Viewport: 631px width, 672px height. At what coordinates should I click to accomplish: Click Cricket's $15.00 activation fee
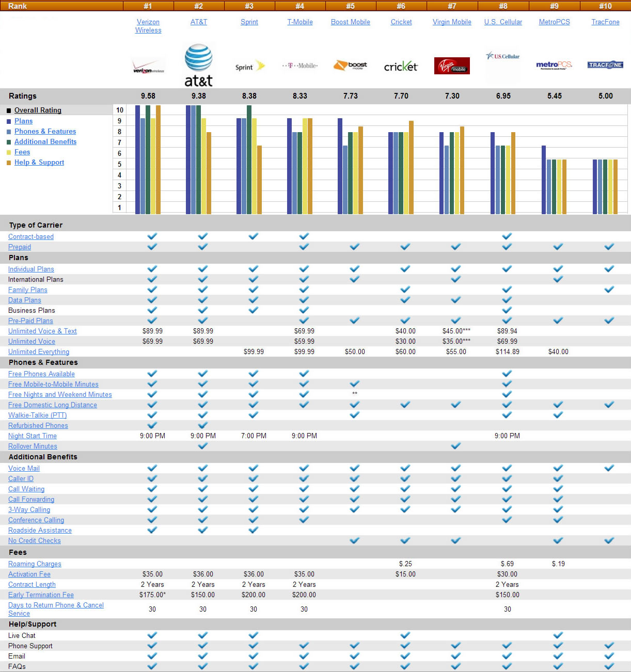[405, 574]
